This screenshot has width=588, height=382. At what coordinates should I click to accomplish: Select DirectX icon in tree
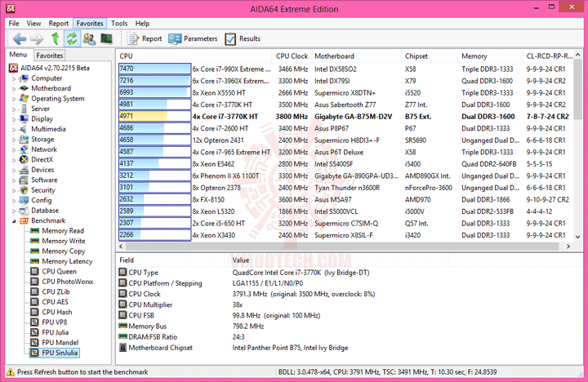click(x=24, y=159)
